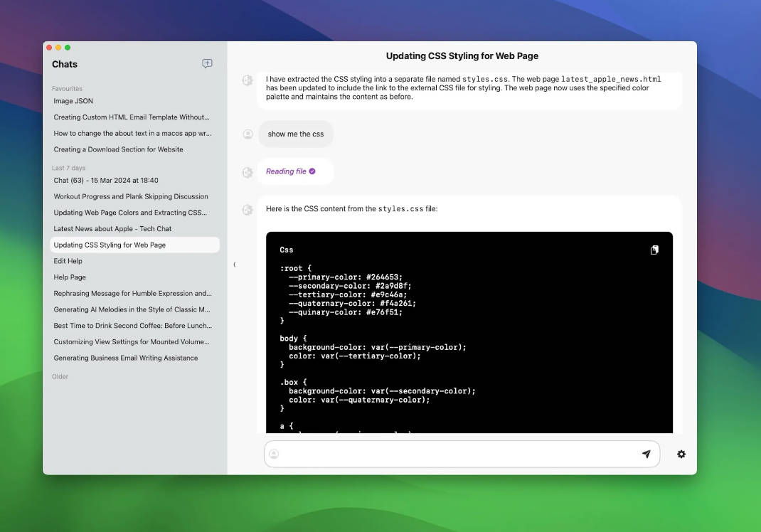Open 'Creating a Download Section for Website'
The width and height of the screenshot is (761, 532).
[118, 149]
